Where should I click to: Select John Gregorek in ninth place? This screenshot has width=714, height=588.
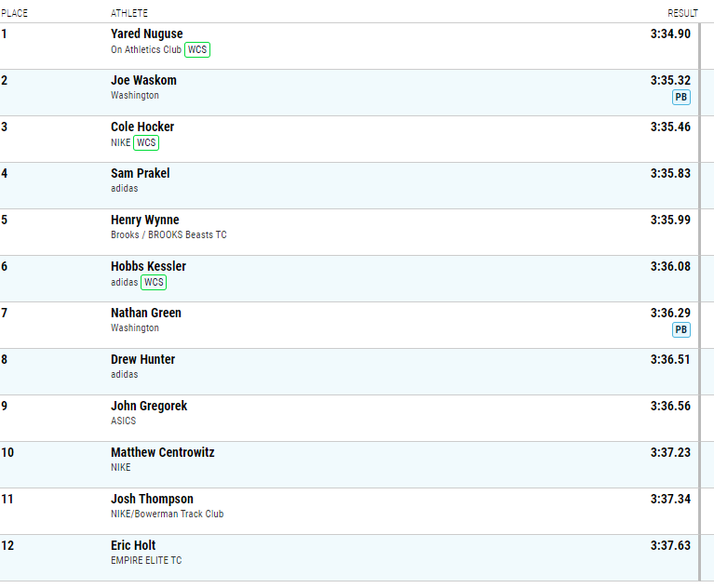tap(149, 406)
